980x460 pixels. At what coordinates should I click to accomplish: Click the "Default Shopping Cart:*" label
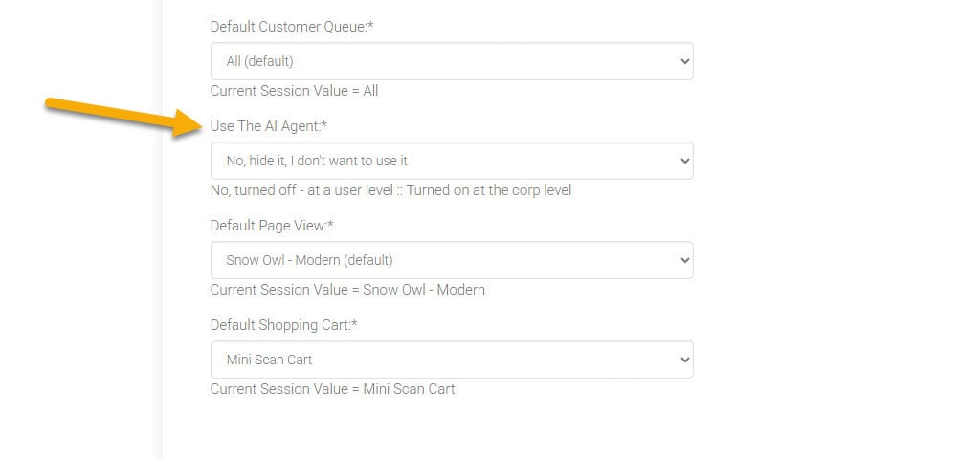283,325
